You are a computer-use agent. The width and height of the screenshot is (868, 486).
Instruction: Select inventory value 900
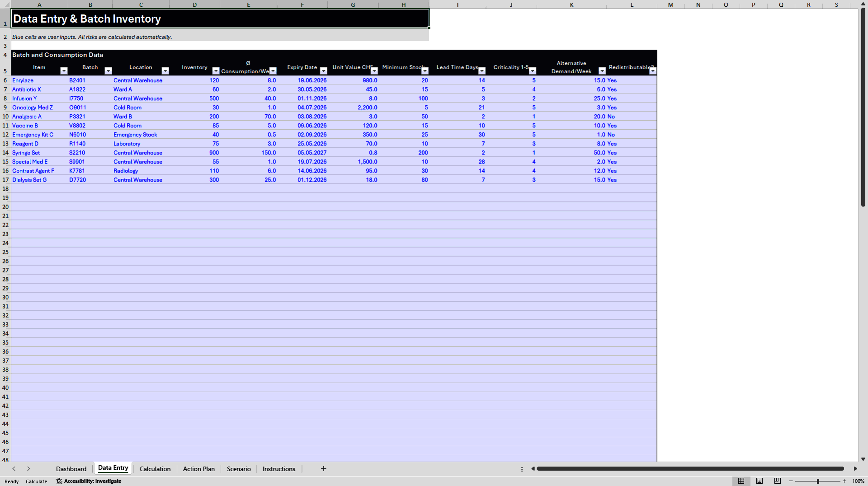coord(194,153)
